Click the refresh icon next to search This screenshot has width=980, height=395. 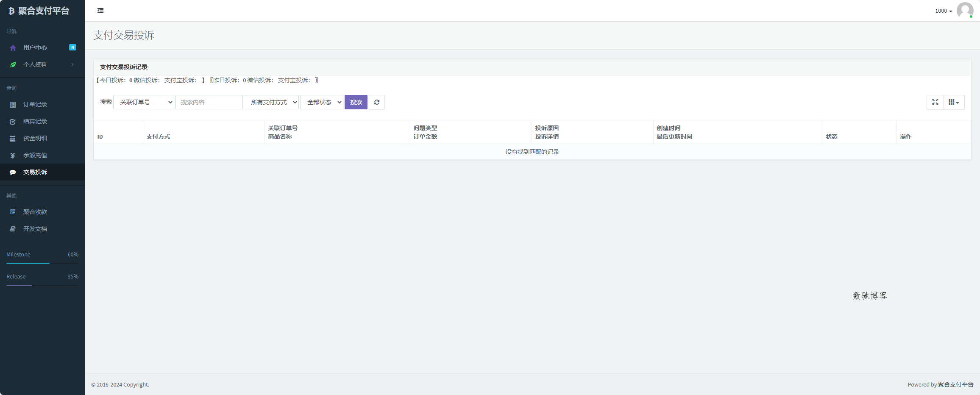click(377, 102)
